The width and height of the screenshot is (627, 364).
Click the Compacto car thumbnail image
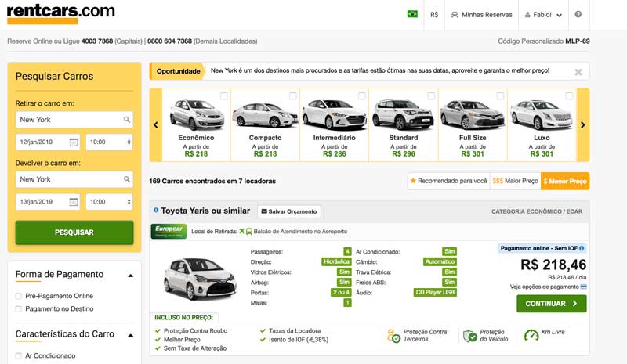(x=265, y=116)
